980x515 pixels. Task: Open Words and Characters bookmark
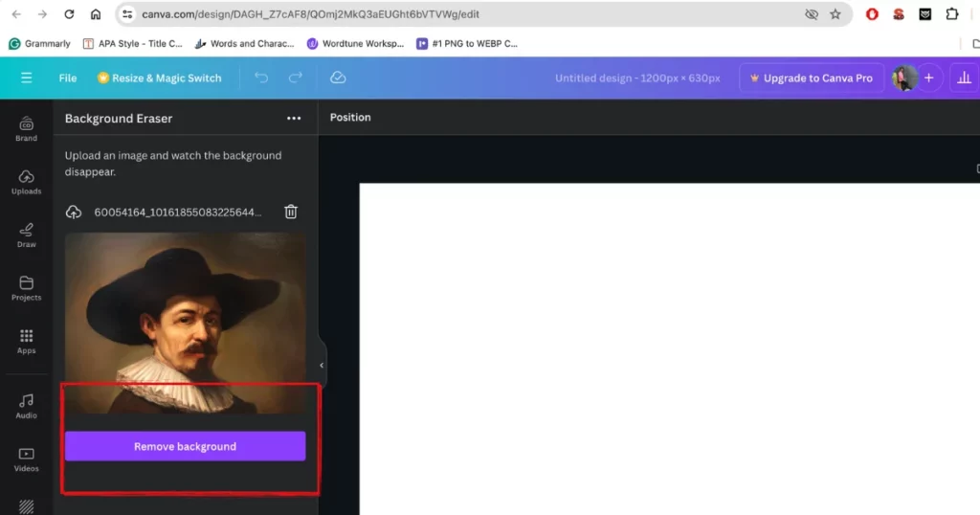point(244,44)
